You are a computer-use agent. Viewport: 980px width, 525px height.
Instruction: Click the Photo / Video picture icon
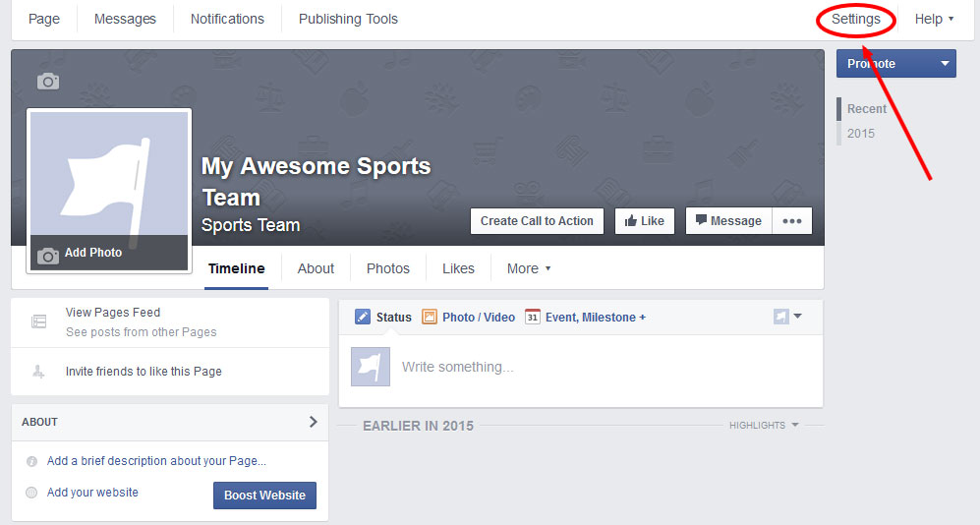(430, 317)
